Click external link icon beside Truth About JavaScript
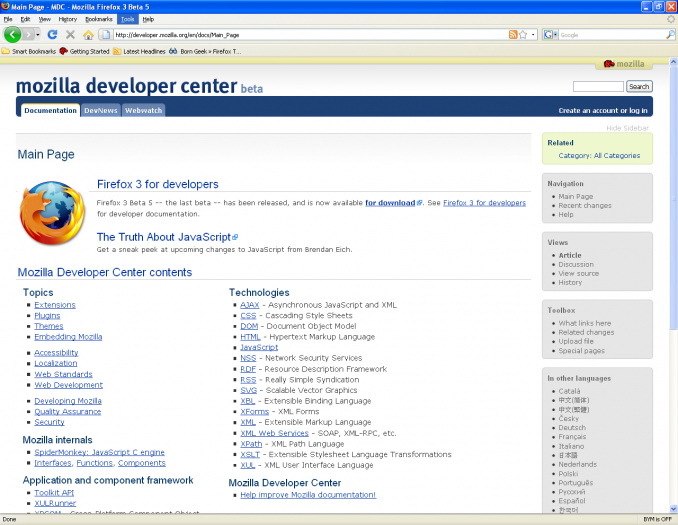This screenshot has height=525, width=678. tap(235, 237)
